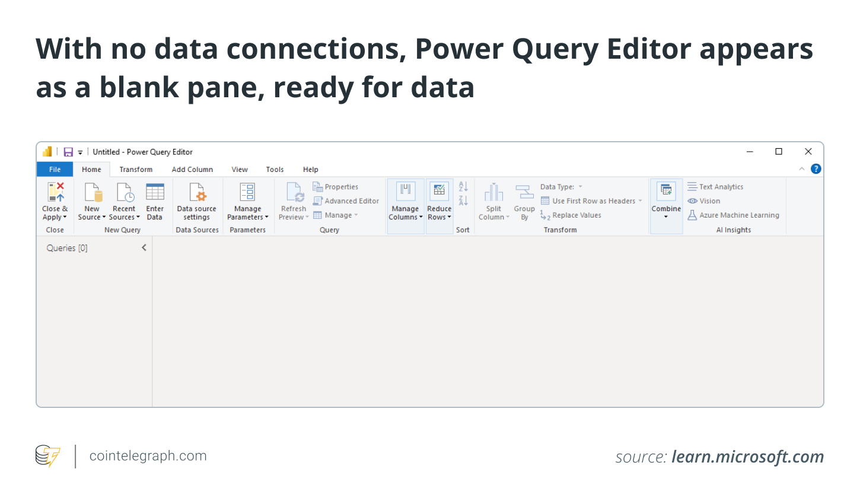
Task: Open the New Source icon
Action: (x=92, y=193)
